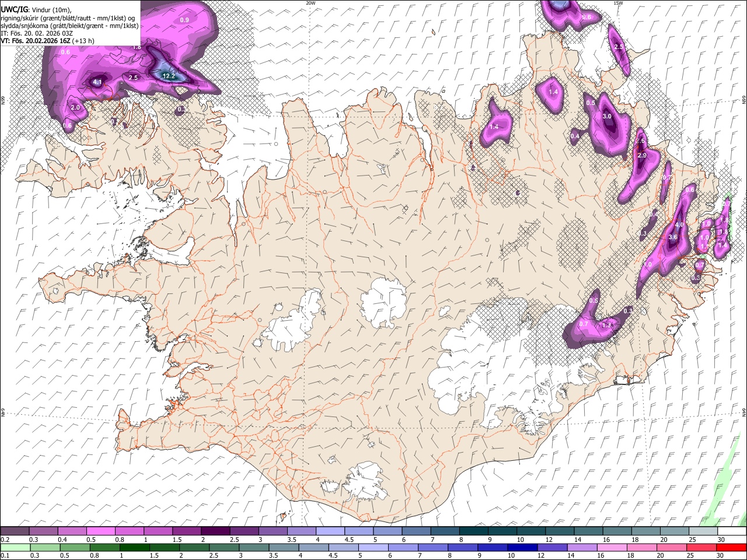
Task: Click the darkest green 1–1.5 swatch in green row
Action: point(134,548)
